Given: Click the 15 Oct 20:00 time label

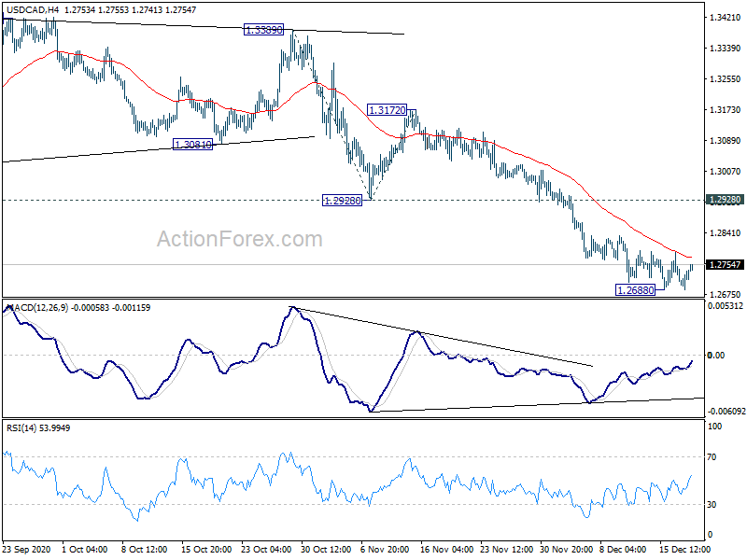Looking at the screenshot, I should click(206, 549).
